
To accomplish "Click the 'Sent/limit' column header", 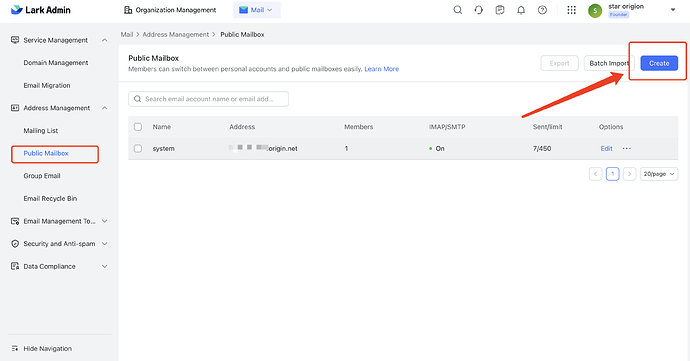I will coord(547,127).
